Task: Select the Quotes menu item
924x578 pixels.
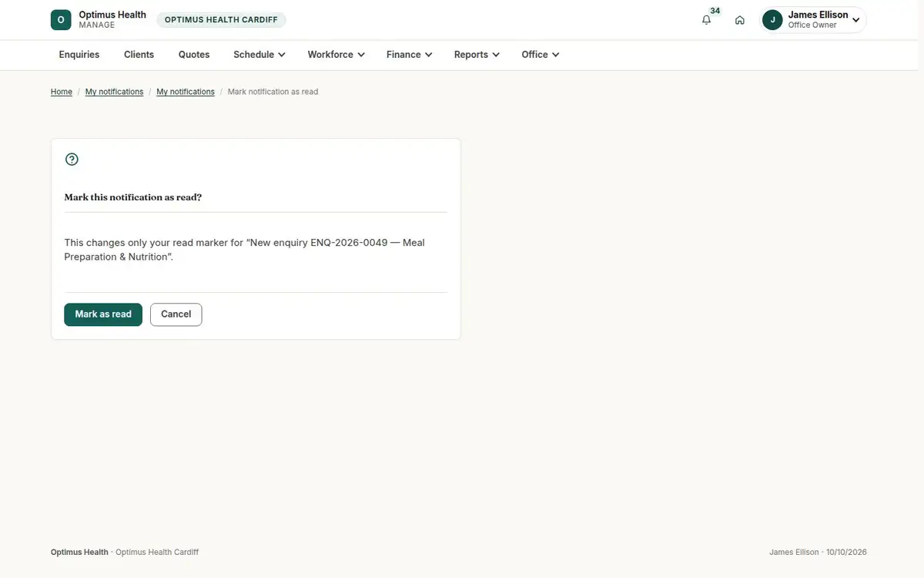Action: 194,55
